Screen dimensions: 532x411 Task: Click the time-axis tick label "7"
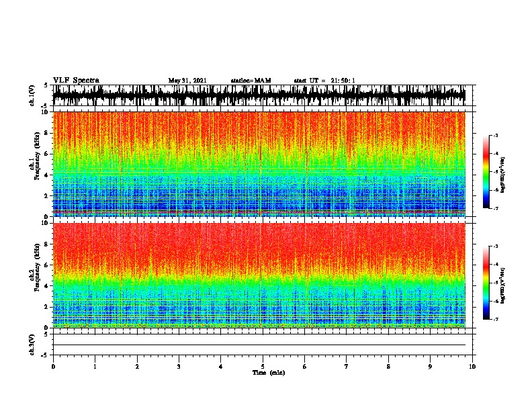click(347, 366)
